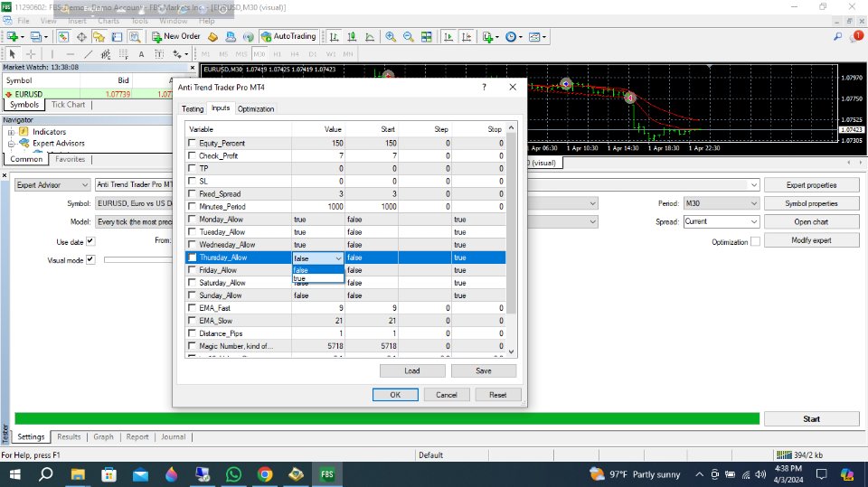Switch to the dialog Optimization tab
Viewport: 868px width, 487px height.
click(x=256, y=109)
